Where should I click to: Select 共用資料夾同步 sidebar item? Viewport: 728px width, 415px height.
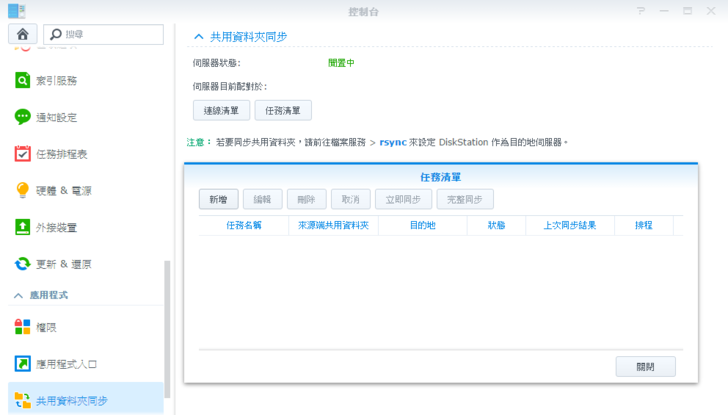pos(72,401)
